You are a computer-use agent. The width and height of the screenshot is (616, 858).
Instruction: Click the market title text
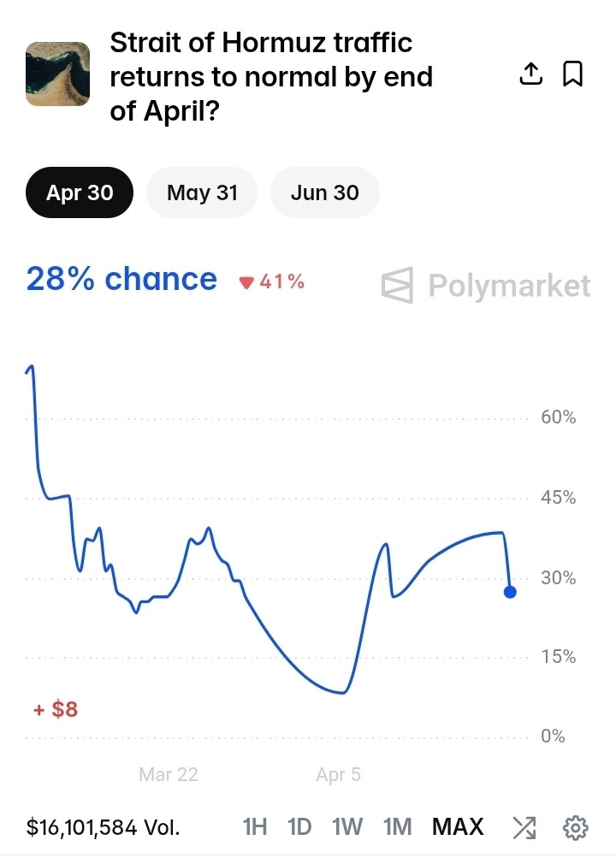pyautogui.click(x=271, y=77)
